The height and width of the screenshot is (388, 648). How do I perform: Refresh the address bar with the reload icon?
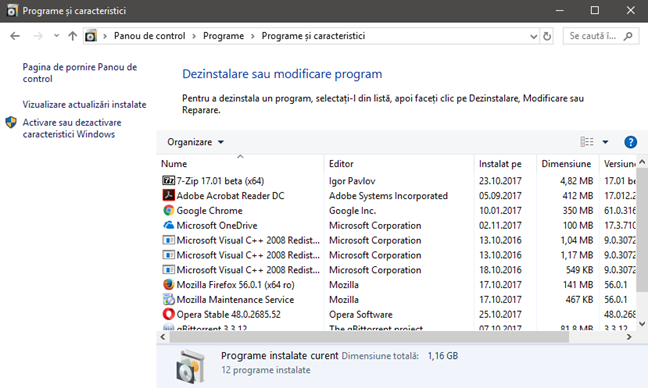point(547,36)
